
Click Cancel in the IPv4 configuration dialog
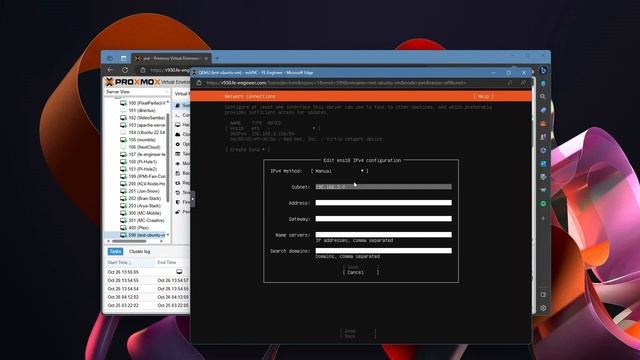[x=361, y=272]
